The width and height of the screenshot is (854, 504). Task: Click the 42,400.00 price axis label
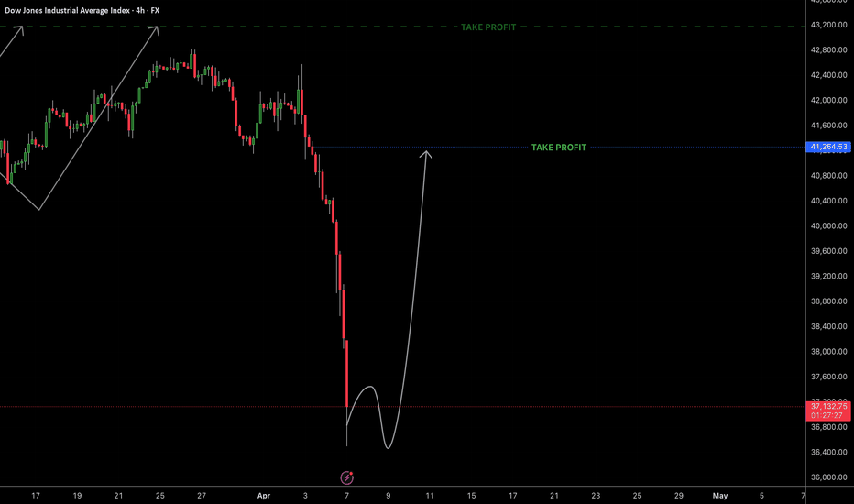[828, 75]
